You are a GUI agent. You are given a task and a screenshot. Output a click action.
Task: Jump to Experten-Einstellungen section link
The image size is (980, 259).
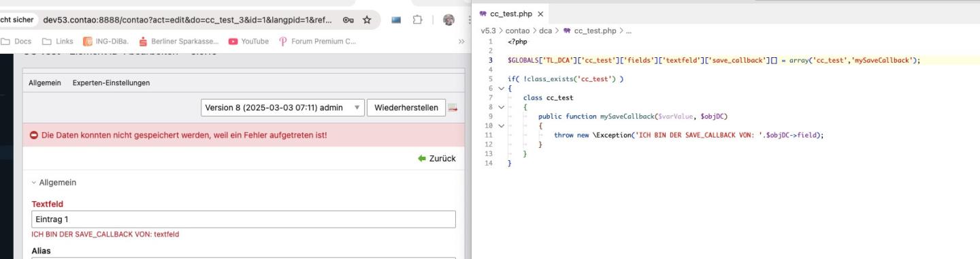(111, 82)
